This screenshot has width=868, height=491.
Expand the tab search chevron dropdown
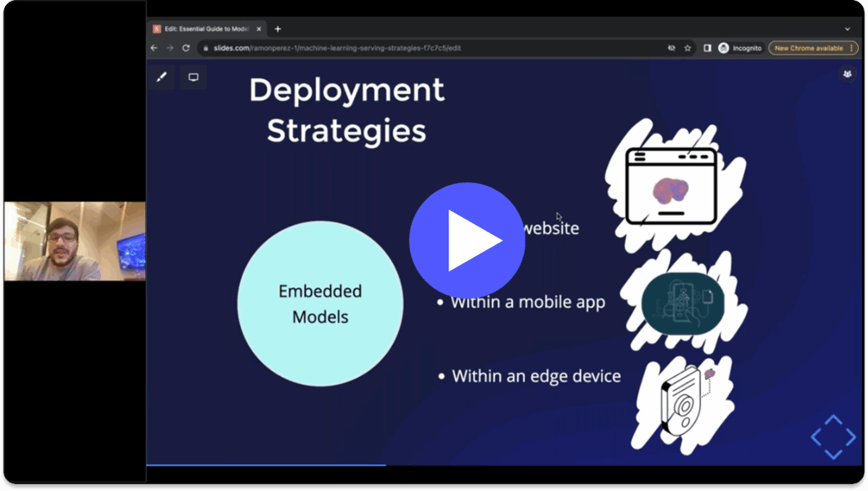coord(847,28)
